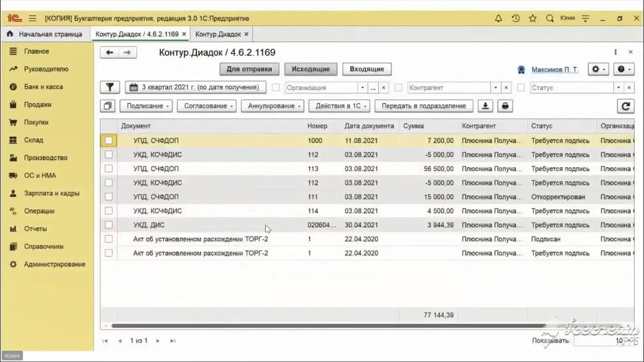
Task: Expand the Статус combo box arrow
Action: [x=618, y=87]
